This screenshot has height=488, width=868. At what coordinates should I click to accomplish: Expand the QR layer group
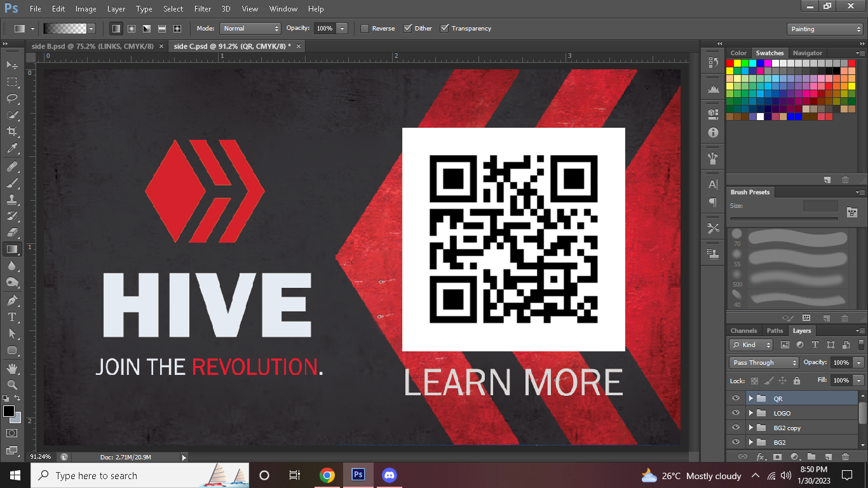coord(750,398)
